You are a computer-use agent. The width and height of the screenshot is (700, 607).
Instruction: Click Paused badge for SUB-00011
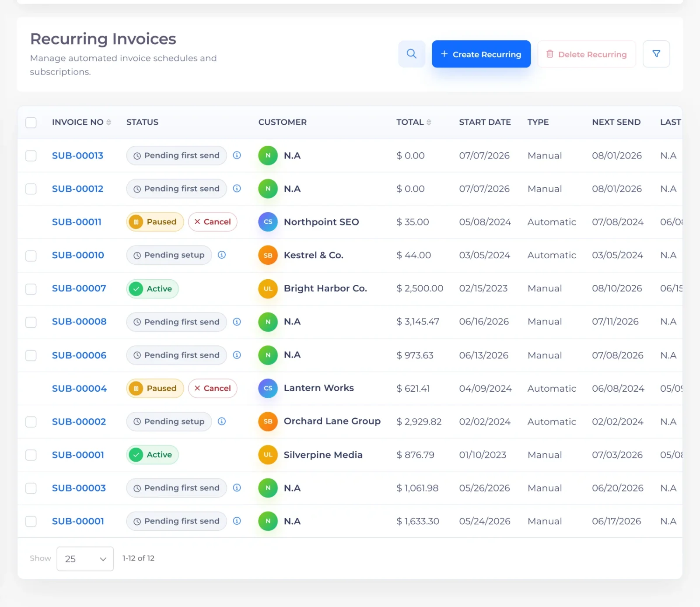pyautogui.click(x=155, y=222)
